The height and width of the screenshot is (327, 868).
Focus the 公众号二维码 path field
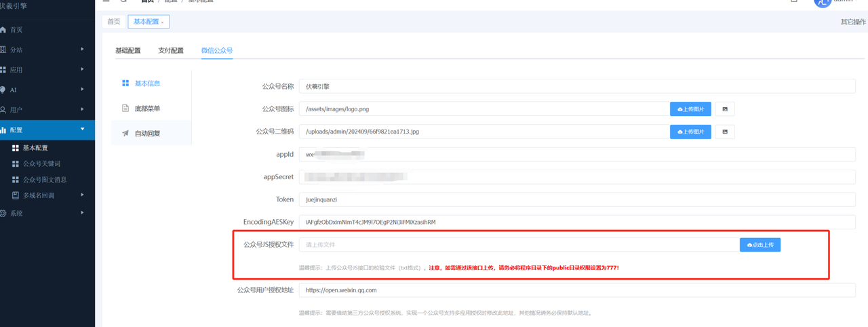[x=484, y=132]
